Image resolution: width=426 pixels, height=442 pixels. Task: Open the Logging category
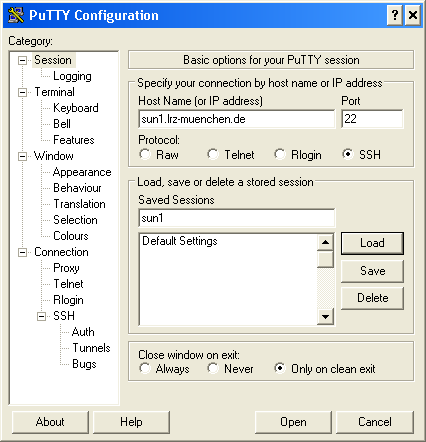pos(72,76)
